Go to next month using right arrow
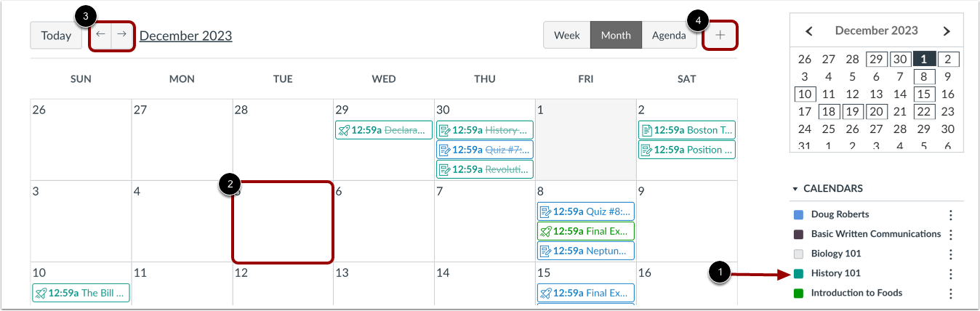This screenshot has height=311, width=980. coord(122,35)
